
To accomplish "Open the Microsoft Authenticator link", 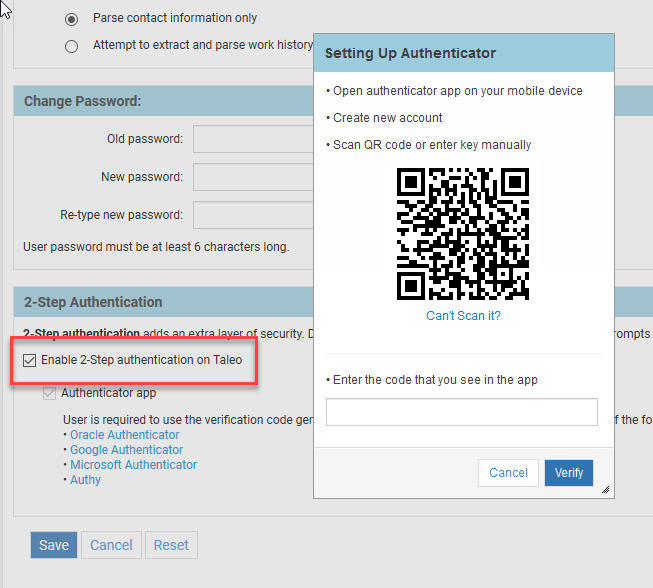I will tap(133, 465).
